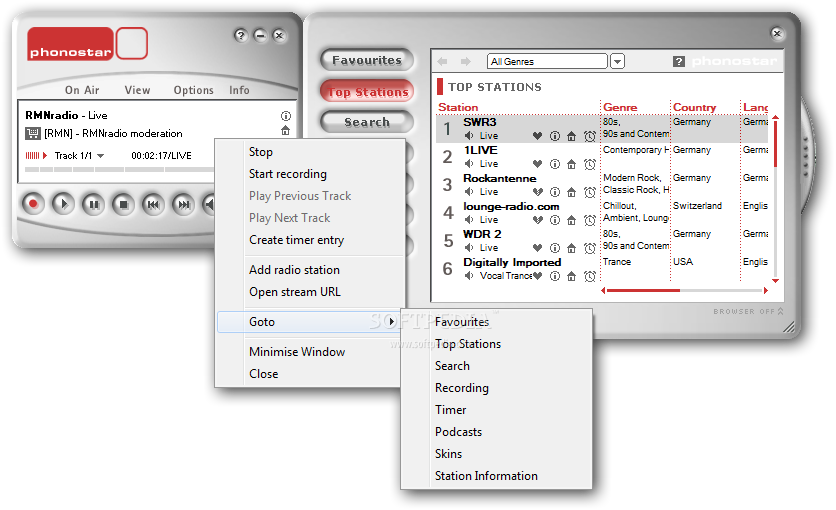This screenshot has width=836, height=510.
Task: Skip to previous track button
Action: pos(153,204)
